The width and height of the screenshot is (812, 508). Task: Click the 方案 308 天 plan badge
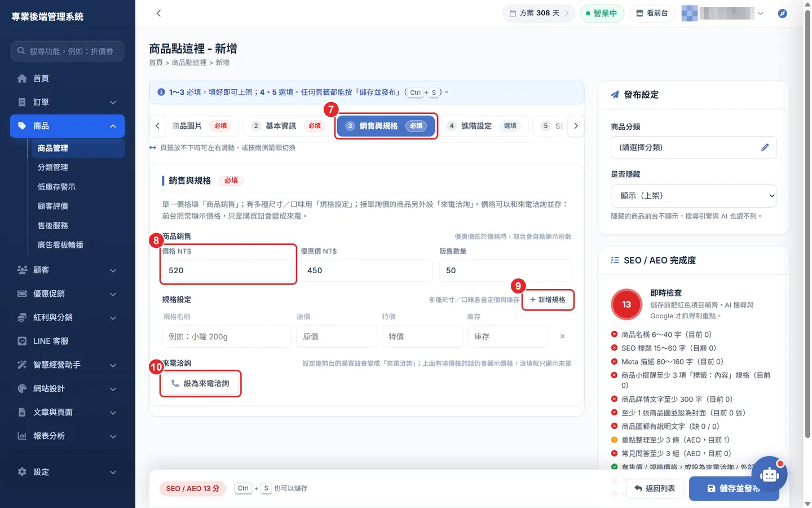coord(539,13)
